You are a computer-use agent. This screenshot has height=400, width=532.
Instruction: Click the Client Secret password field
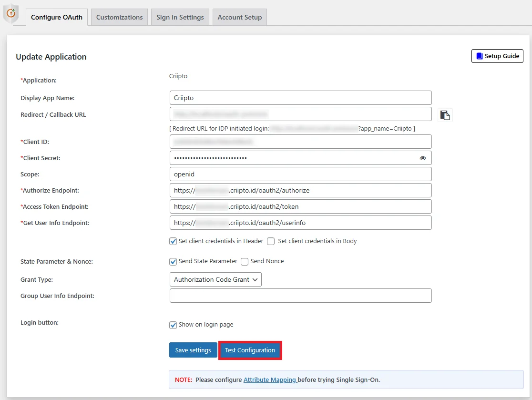click(301, 158)
